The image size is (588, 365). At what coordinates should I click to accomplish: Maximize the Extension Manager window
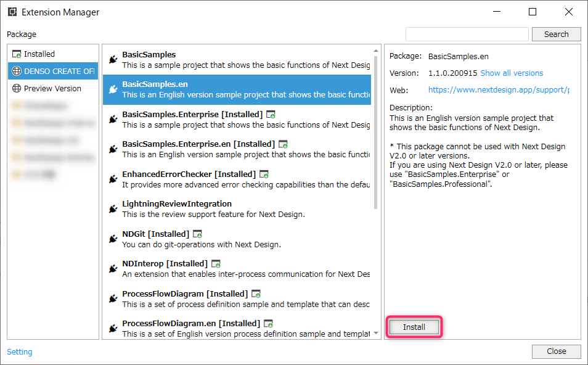pos(533,12)
